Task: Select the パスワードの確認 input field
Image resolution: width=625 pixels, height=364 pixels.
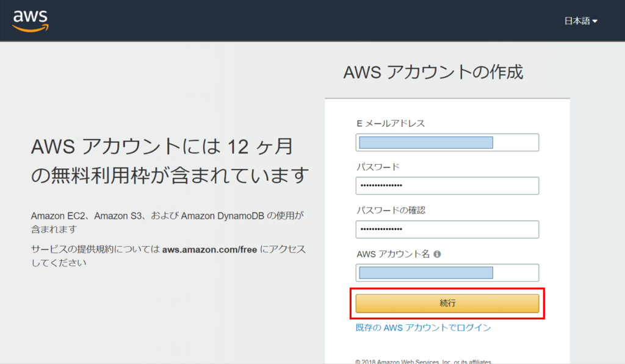Action: [447, 229]
